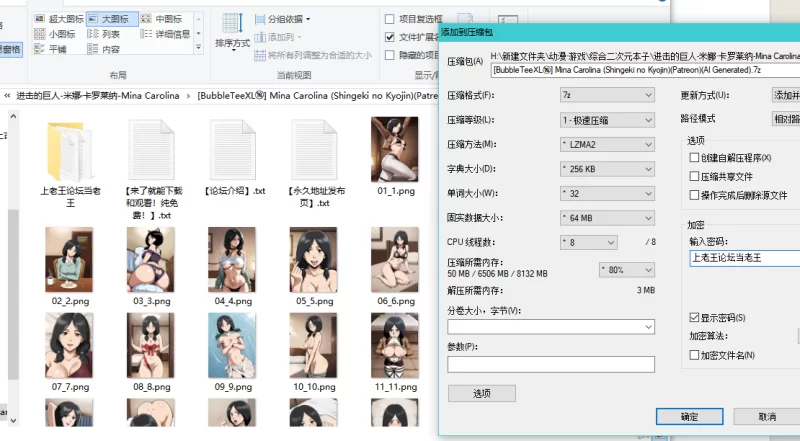Select the 01_1.png file
The height and width of the screenshot is (441, 800).
tap(395, 156)
